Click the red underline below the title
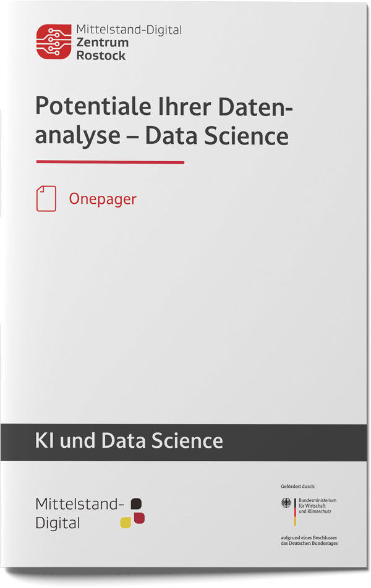371x588 pixels. pos(110,162)
